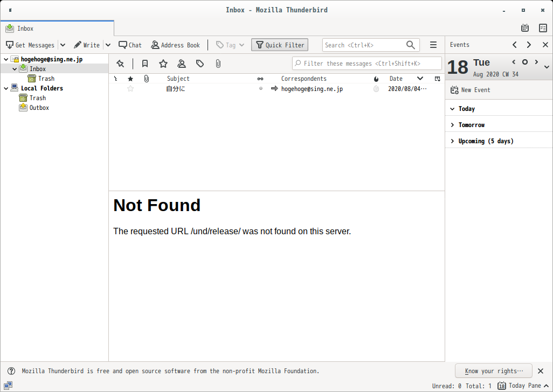This screenshot has width=553, height=392.
Task: Open the Chat tab
Action: click(x=130, y=45)
